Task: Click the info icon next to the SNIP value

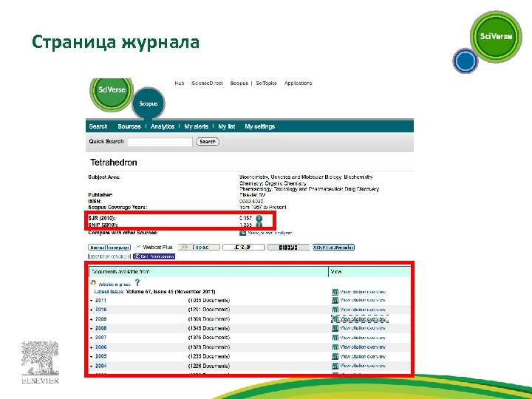Action: [259, 225]
